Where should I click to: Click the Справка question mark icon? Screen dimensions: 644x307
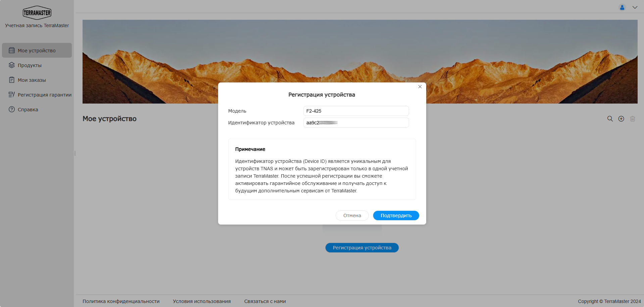[x=12, y=109]
